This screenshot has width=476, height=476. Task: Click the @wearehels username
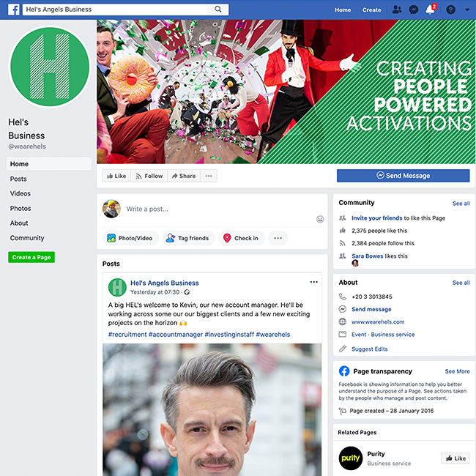pos(27,146)
